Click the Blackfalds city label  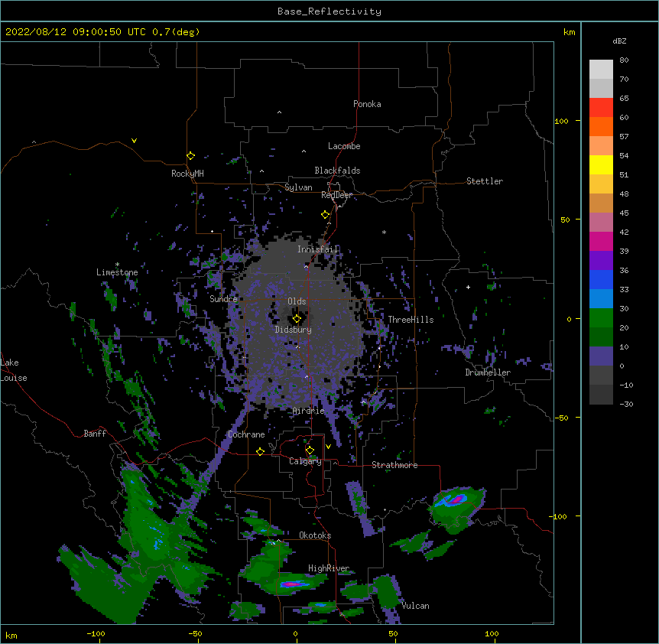click(x=337, y=171)
